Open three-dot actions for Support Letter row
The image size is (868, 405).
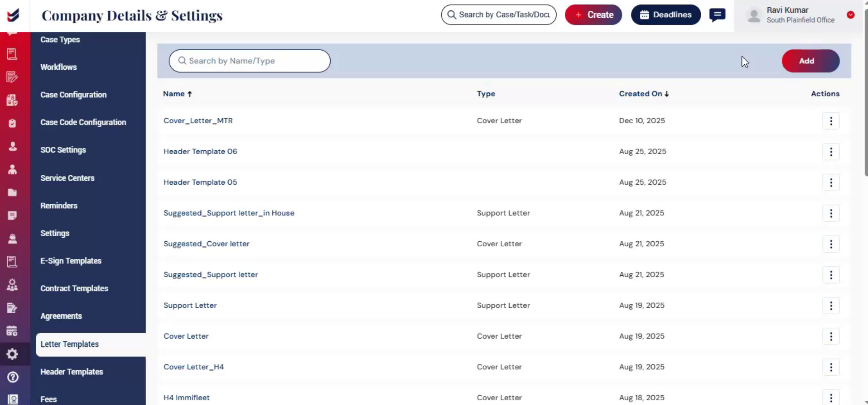[831, 306]
